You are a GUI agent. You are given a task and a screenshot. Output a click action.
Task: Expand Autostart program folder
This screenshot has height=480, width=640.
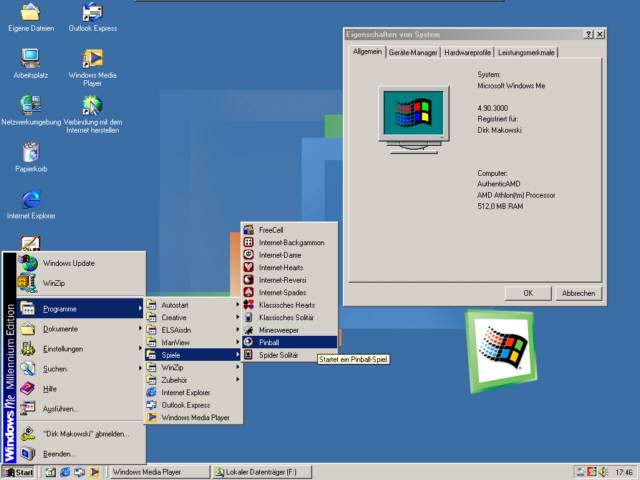tap(193, 305)
